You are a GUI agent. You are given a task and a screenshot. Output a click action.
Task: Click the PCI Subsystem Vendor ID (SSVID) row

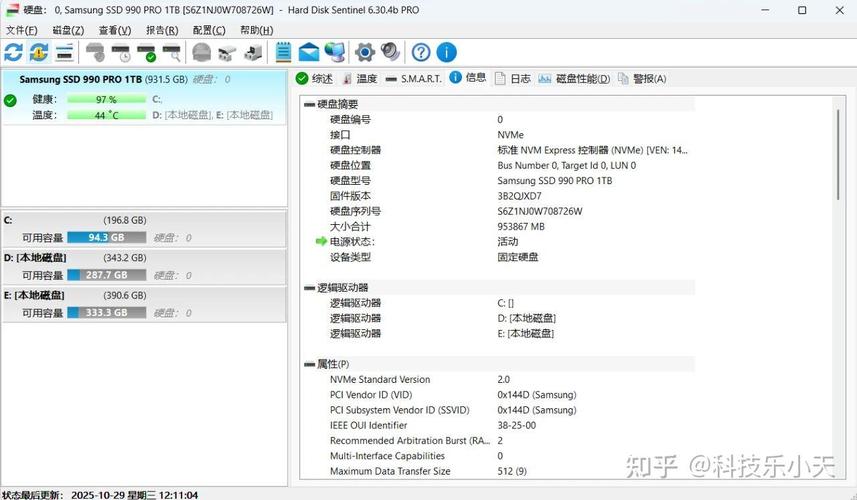tap(497, 410)
